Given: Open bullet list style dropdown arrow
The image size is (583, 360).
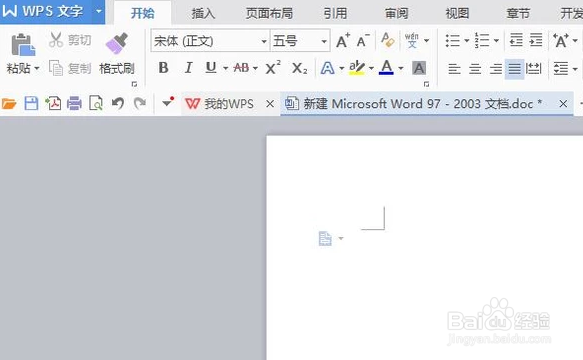Looking at the screenshot, I should point(466,41).
